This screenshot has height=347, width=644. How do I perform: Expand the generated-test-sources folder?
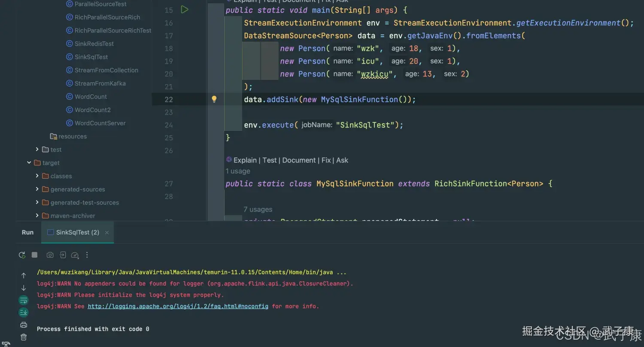[x=37, y=203]
